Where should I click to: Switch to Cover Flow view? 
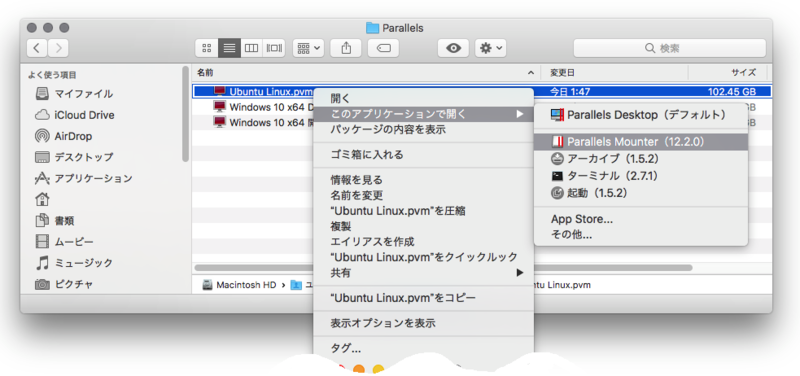[274, 48]
